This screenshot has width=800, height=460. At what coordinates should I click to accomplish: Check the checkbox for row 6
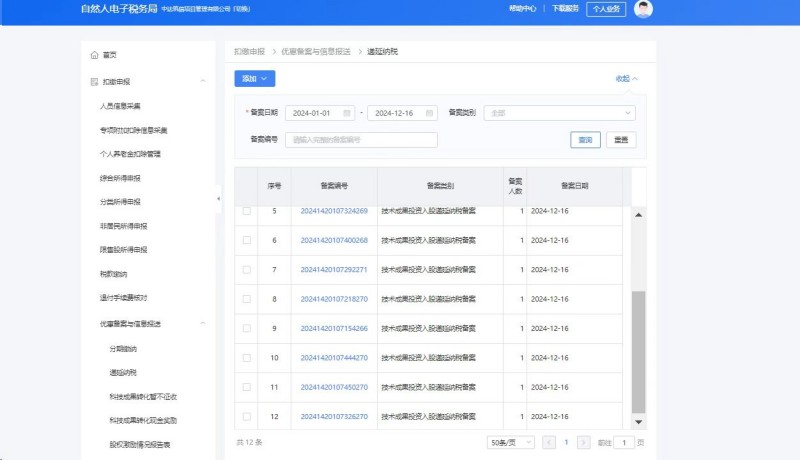click(x=247, y=240)
